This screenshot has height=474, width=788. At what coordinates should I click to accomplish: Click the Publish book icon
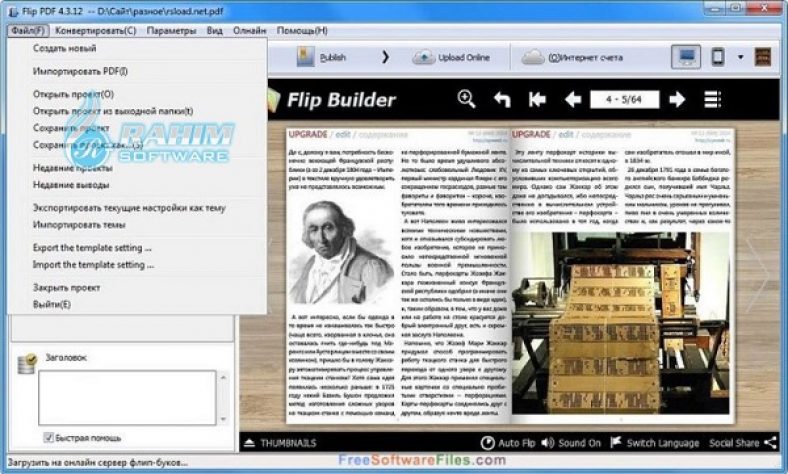pos(306,57)
